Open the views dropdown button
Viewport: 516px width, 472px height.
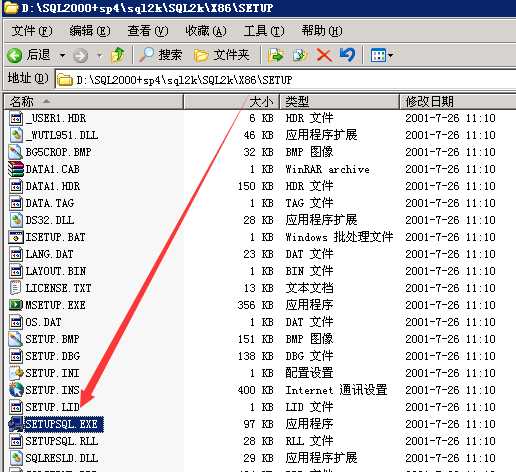pyautogui.click(x=382, y=55)
